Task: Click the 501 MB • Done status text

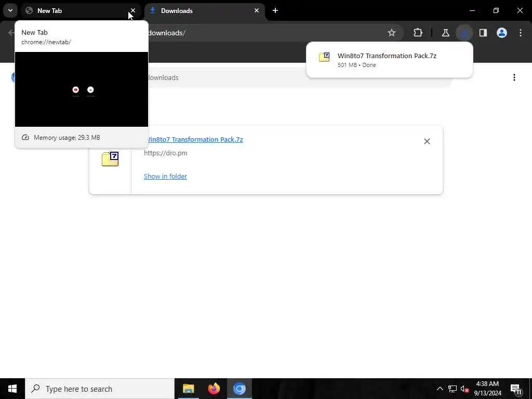Action: (x=356, y=65)
